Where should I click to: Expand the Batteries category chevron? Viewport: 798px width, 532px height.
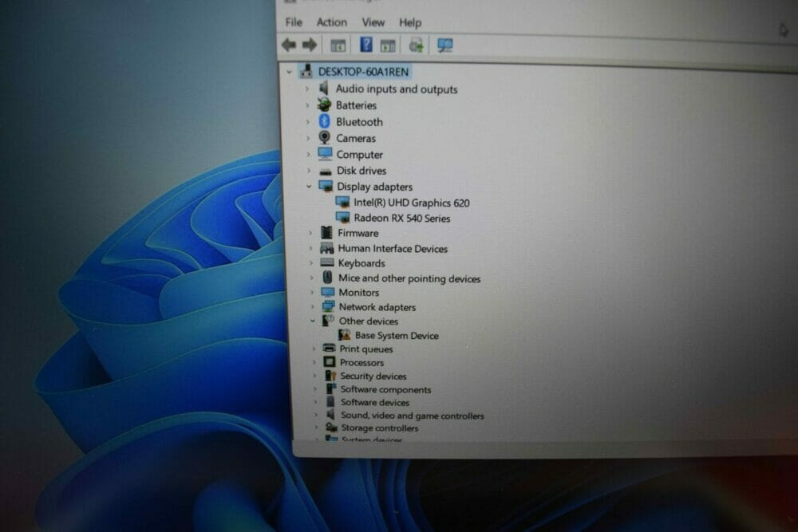pos(307,105)
